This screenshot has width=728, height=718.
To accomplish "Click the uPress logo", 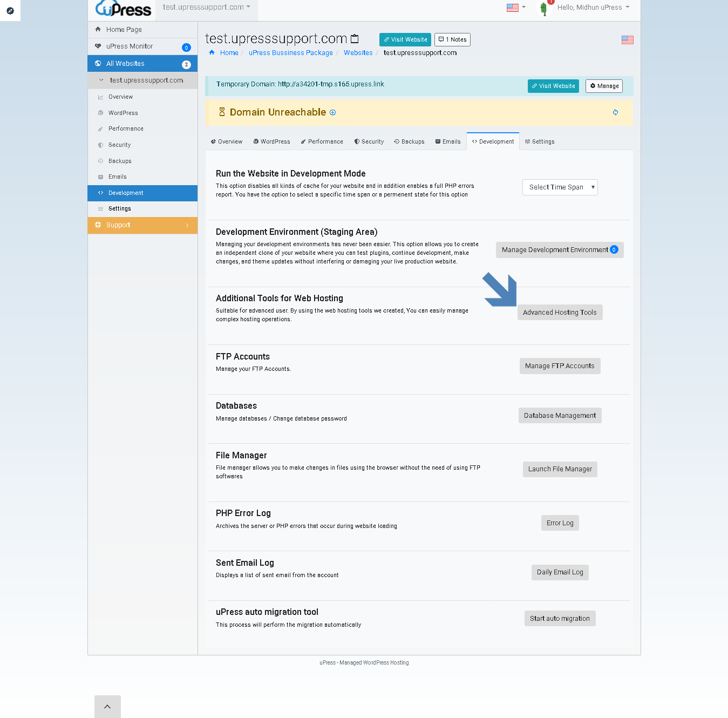I will coord(123,9).
